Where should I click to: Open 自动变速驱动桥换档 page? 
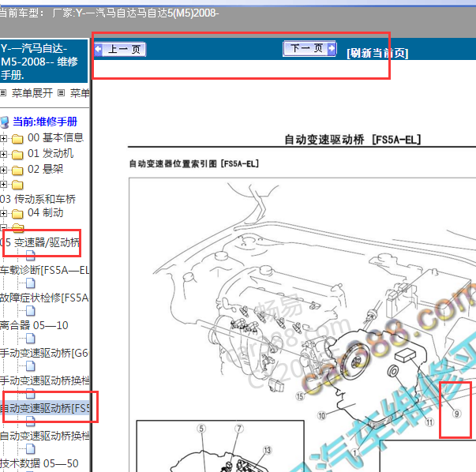pos(45,436)
